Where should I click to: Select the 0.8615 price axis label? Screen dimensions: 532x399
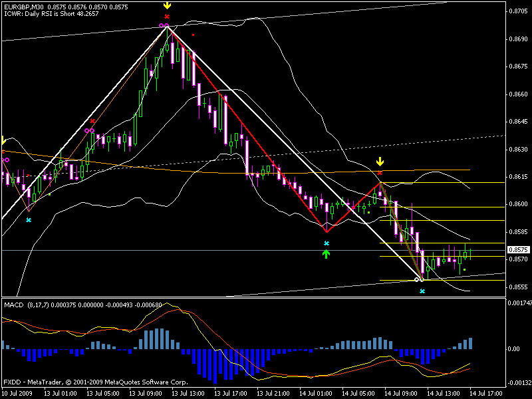coord(519,177)
